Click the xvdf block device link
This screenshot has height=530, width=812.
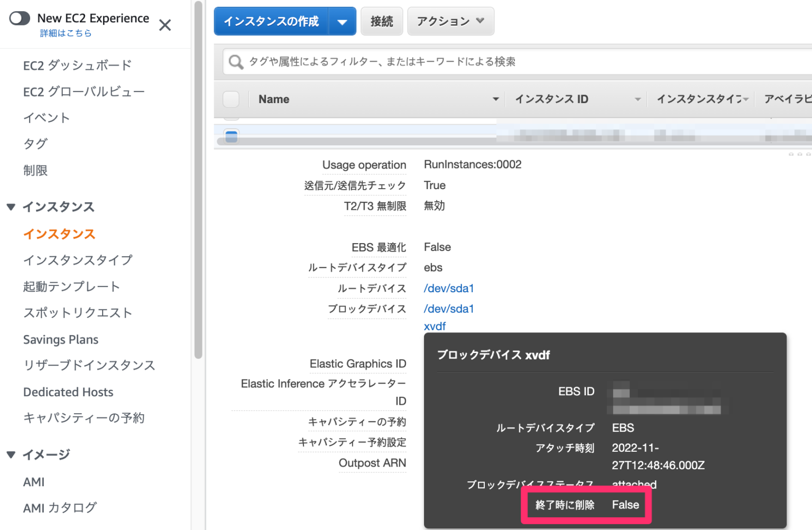coord(435,326)
